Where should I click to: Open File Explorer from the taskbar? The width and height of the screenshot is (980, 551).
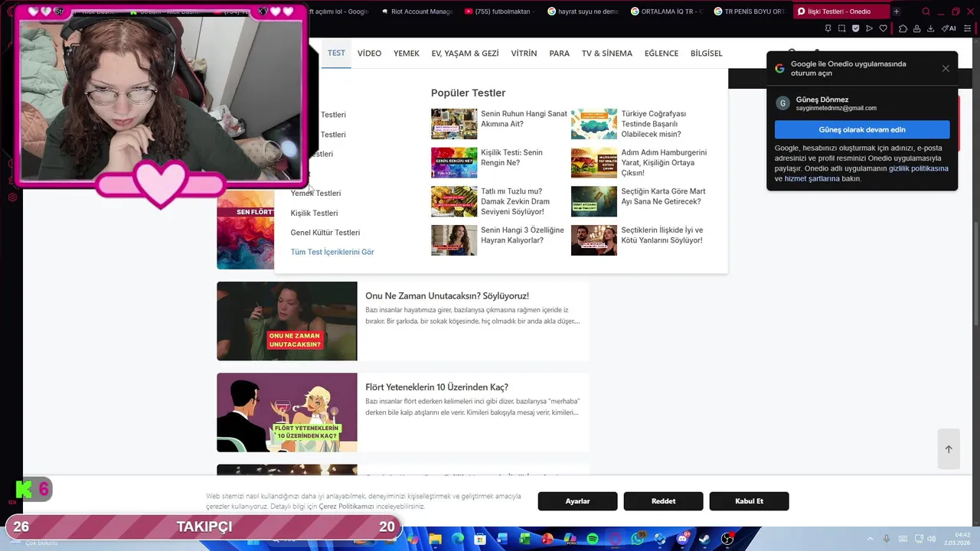(x=436, y=539)
